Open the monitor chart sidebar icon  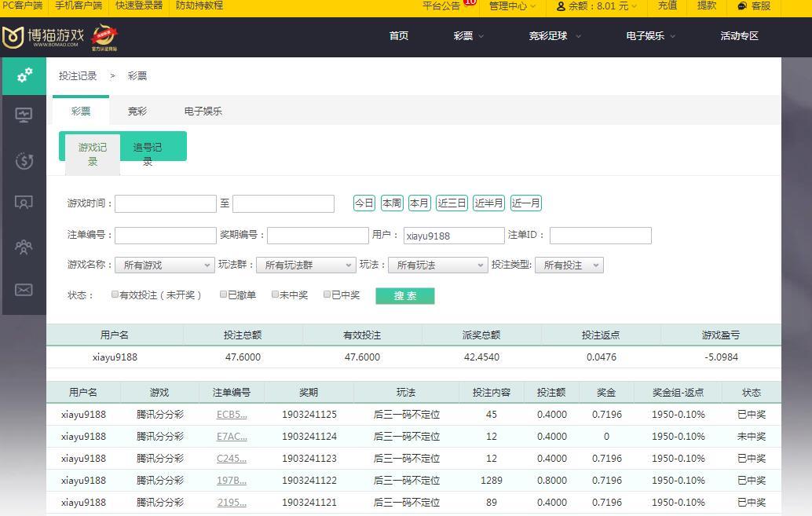(x=24, y=115)
